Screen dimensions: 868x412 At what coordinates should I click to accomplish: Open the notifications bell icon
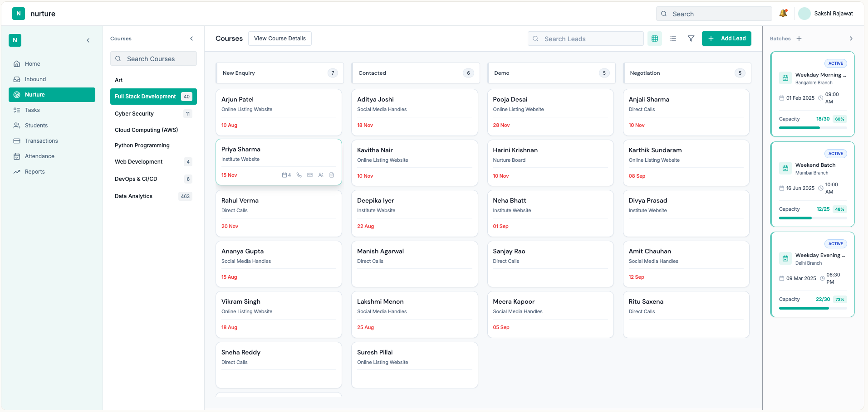click(783, 14)
